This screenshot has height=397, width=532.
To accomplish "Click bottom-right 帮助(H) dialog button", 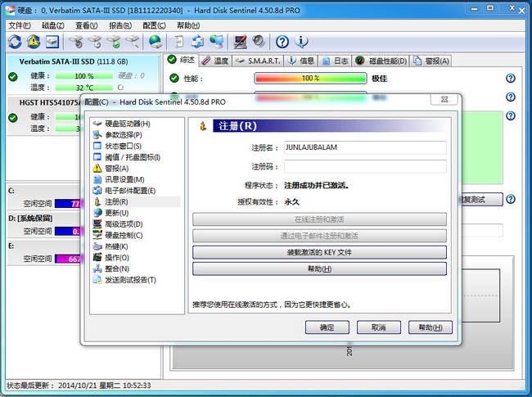I will pyautogui.click(x=431, y=327).
